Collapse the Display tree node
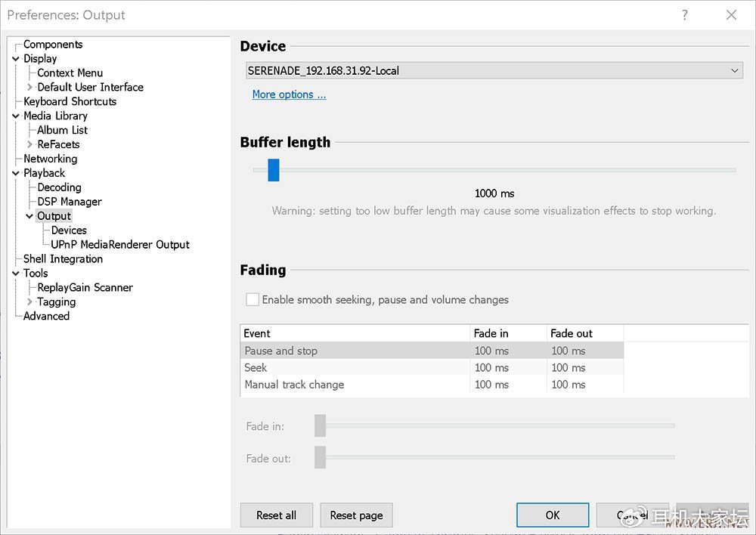 tap(16, 59)
